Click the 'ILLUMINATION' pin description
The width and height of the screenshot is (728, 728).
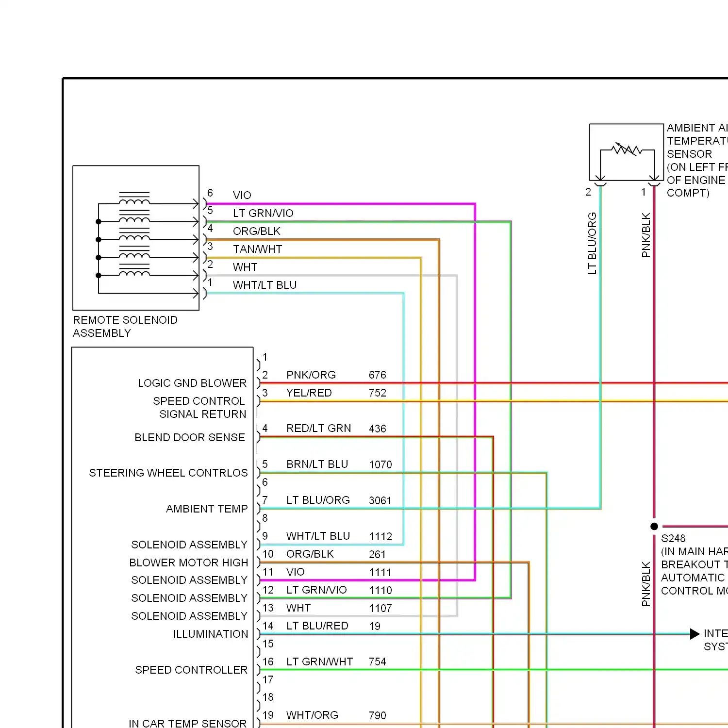[x=211, y=634]
